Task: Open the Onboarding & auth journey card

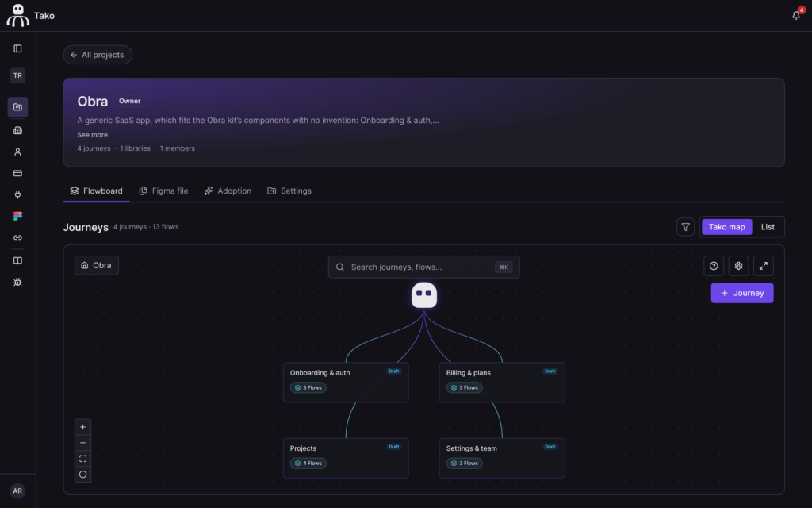Action: 346,383
